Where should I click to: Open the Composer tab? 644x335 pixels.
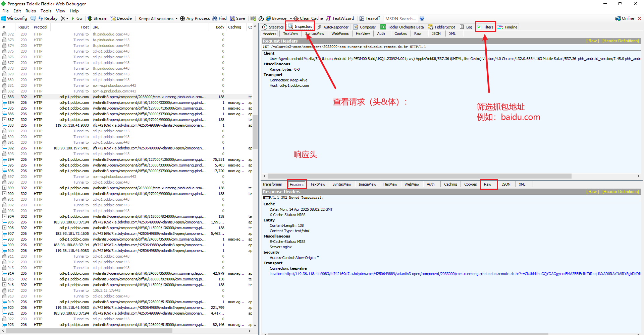365,27
